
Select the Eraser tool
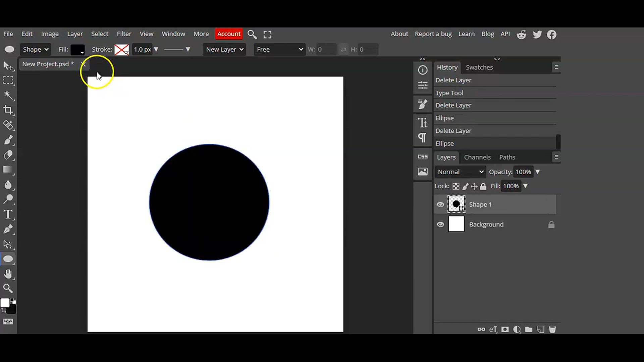[8, 155]
